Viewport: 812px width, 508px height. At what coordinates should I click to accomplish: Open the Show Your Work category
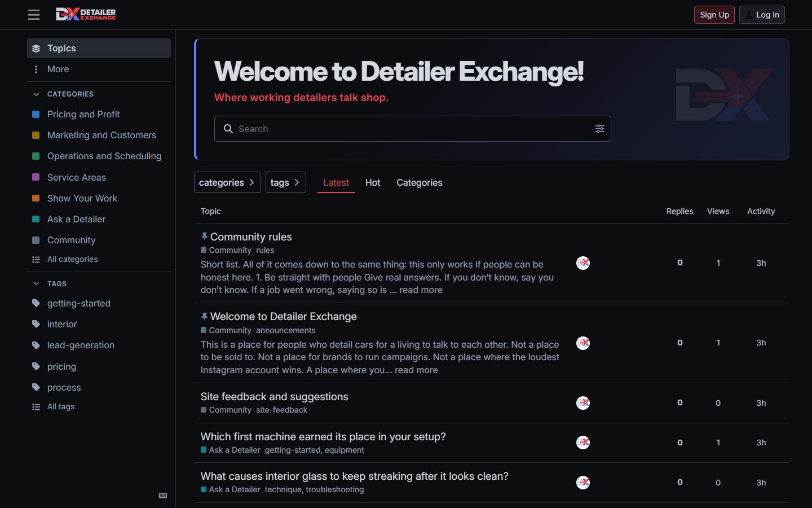pyautogui.click(x=99, y=198)
